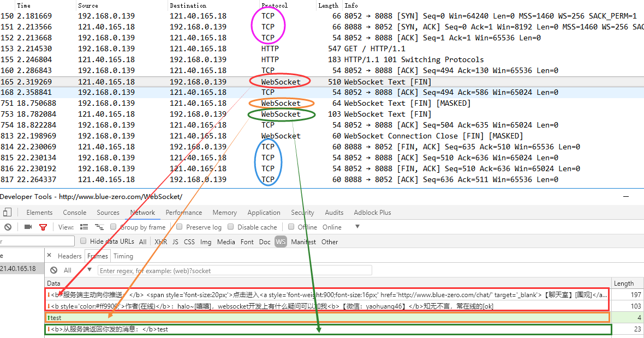The width and height of the screenshot is (644, 338).
Task: Open the Security panel tab
Action: click(303, 213)
